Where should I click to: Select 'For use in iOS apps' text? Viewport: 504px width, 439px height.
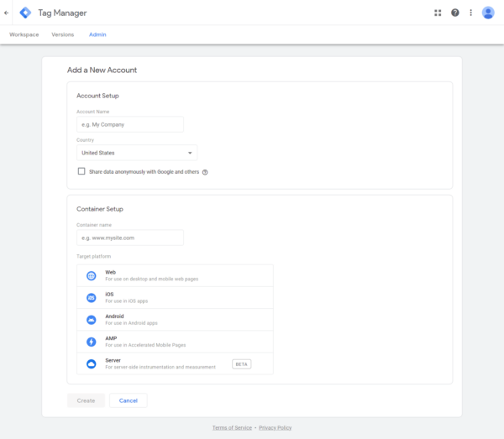coord(127,301)
